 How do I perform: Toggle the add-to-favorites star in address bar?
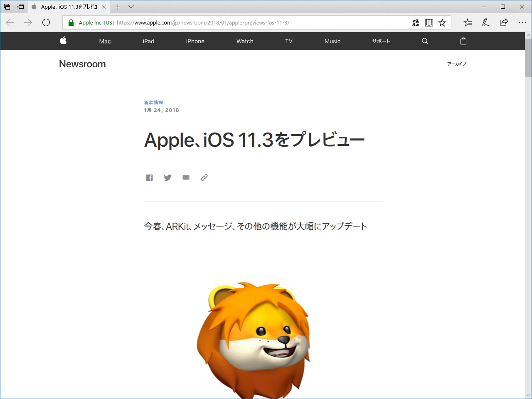pyautogui.click(x=442, y=23)
